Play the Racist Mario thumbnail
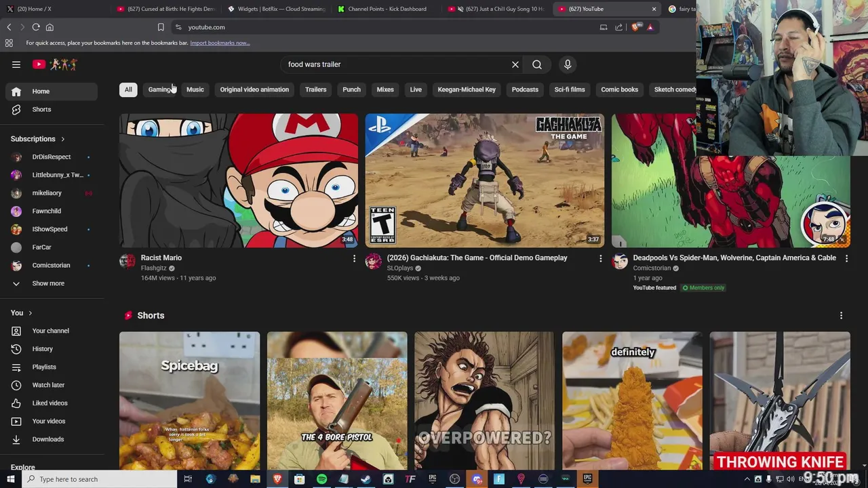 click(239, 180)
